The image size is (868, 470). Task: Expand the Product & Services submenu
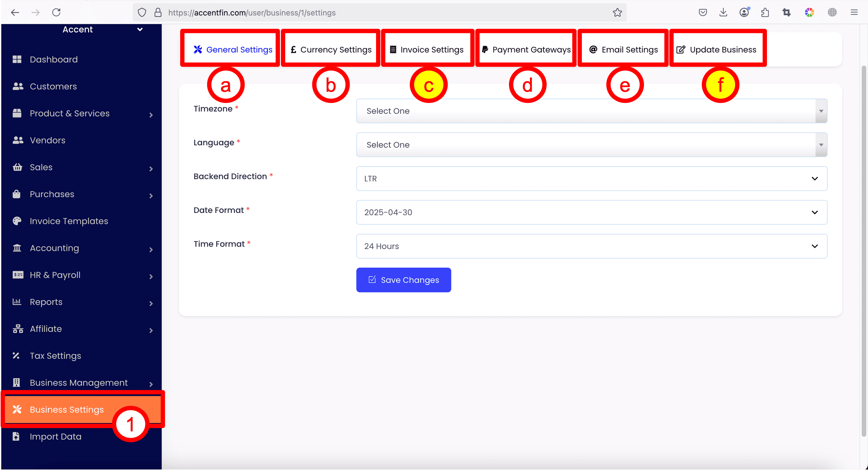[x=151, y=115]
